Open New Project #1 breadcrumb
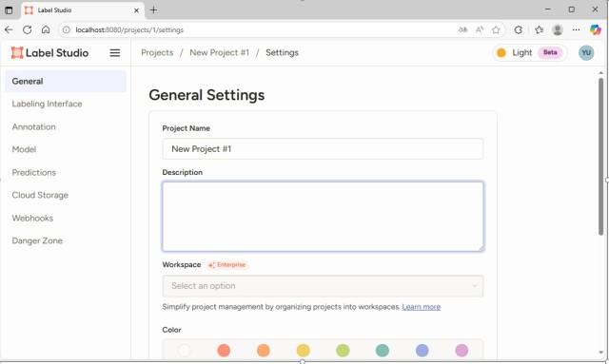This screenshot has height=364, width=609. click(x=220, y=53)
